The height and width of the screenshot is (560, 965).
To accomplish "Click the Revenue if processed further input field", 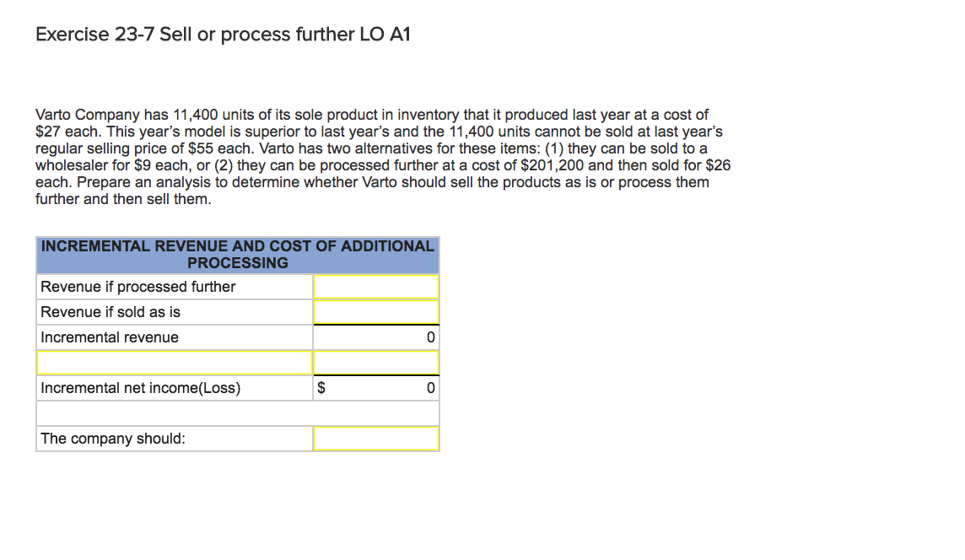I will (x=375, y=287).
